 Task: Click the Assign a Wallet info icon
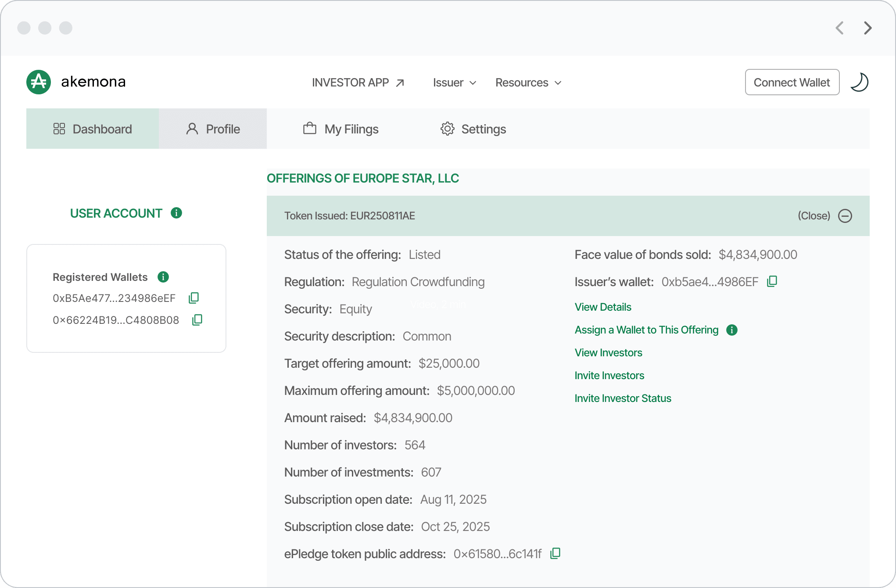coord(731,330)
